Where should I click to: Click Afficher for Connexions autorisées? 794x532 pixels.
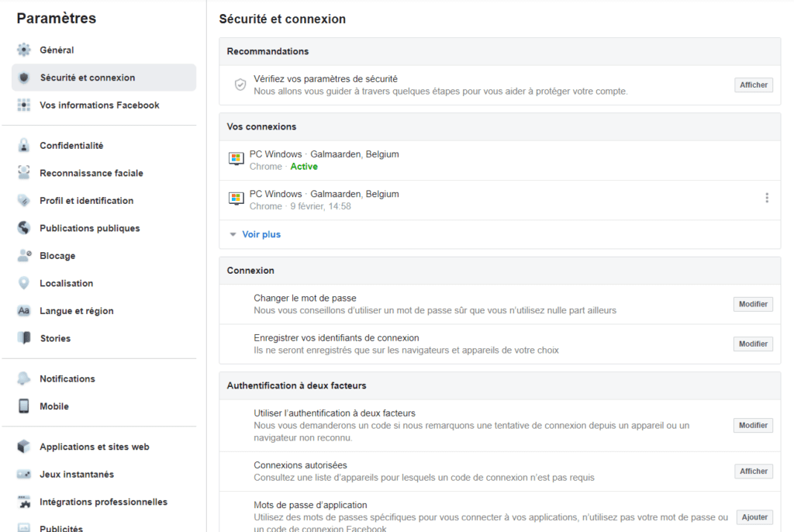coord(754,472)
